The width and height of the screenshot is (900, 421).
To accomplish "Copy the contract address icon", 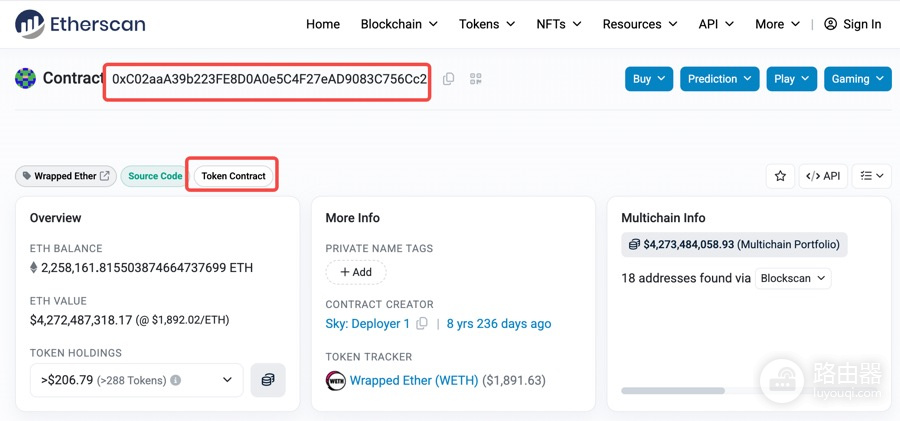I will tap(449, 79).
